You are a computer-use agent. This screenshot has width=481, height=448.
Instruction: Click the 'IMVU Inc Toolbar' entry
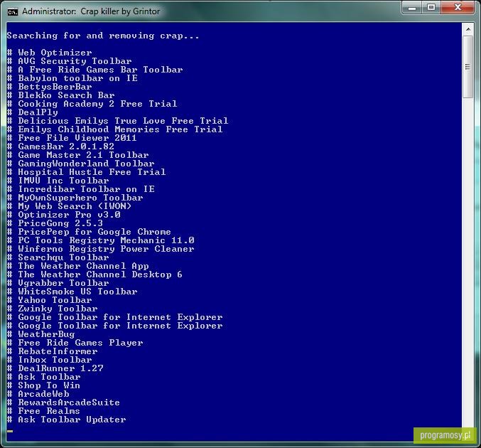click(58, 181)
